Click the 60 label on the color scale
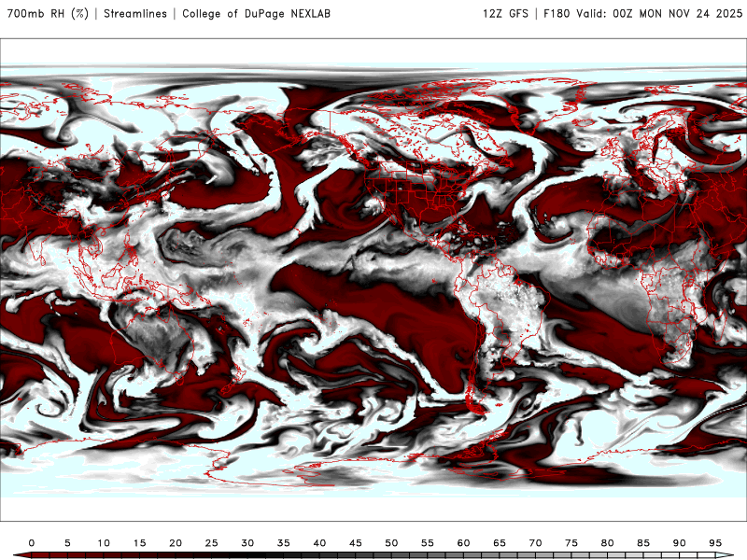The width and height of the screenshot is (747, 560). click(463, 543)
